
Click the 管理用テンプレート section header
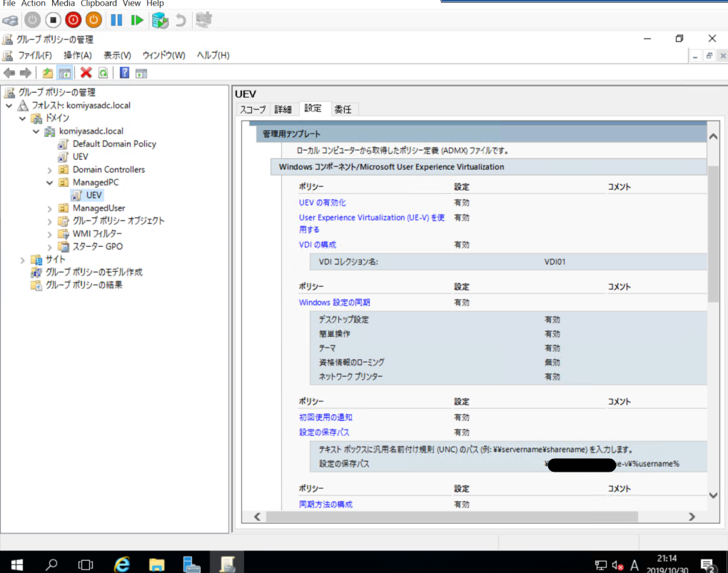(x=482, y=133)
